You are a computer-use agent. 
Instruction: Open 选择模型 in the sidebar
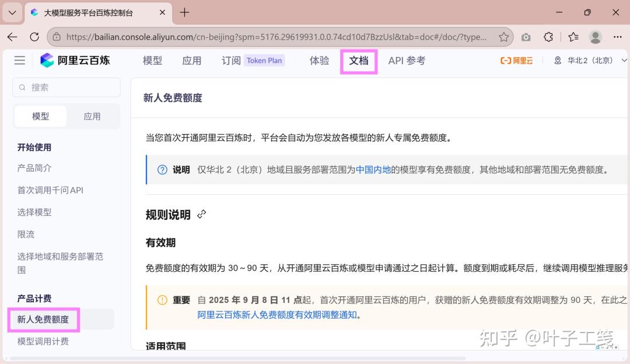(x=34, y=212)
